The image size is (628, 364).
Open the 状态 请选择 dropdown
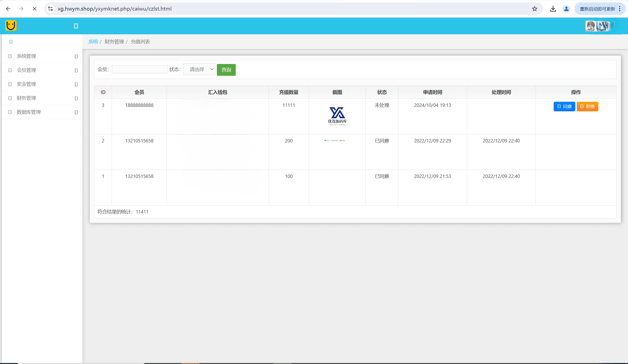pos(199,69)
